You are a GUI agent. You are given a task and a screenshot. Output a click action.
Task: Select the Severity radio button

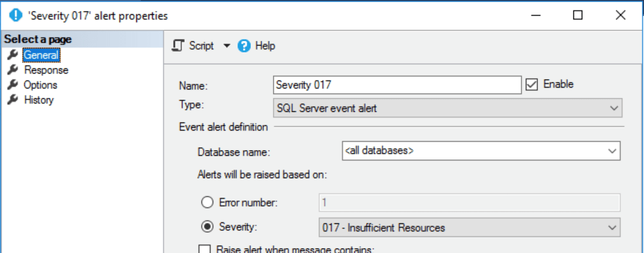tap(207, 227)
